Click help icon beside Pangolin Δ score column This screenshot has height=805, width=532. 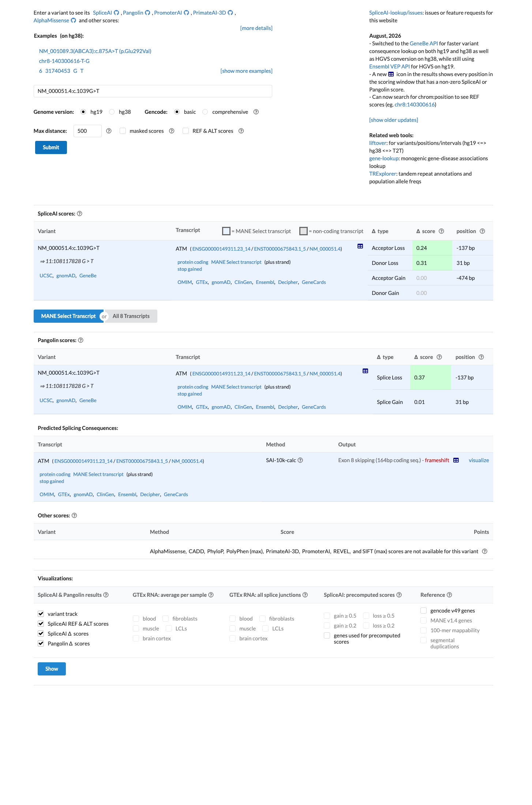(439, 357)
